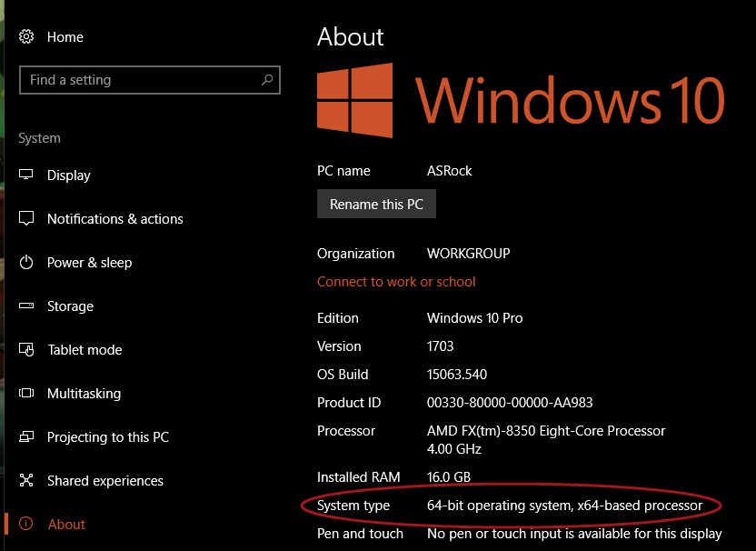Viewport: 756px width, 551px height.
Task: Focus the Find a setting search box
Action: [150, 80]
